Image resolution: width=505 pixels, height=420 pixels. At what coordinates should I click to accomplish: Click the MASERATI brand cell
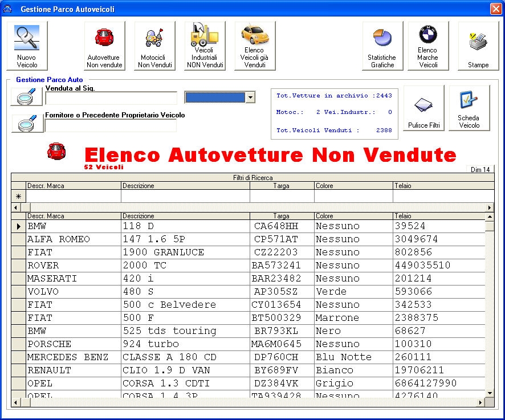click(74, 279)
